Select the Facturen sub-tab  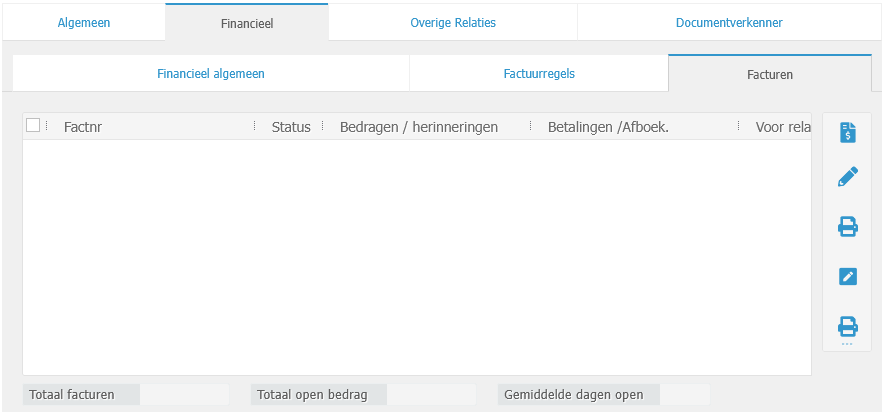(x=769, y=74)
